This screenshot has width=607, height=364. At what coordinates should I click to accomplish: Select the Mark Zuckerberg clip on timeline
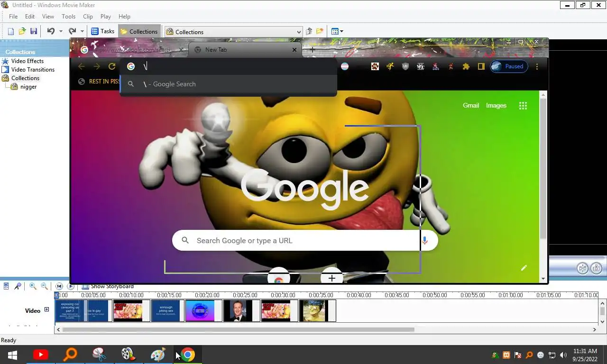tap(241, 311)
